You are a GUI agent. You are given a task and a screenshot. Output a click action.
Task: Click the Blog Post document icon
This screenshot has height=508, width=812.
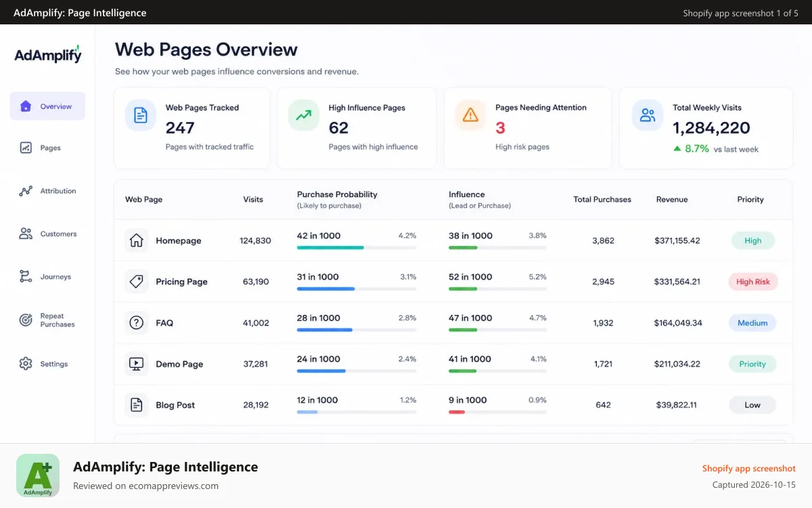point(136,405)
